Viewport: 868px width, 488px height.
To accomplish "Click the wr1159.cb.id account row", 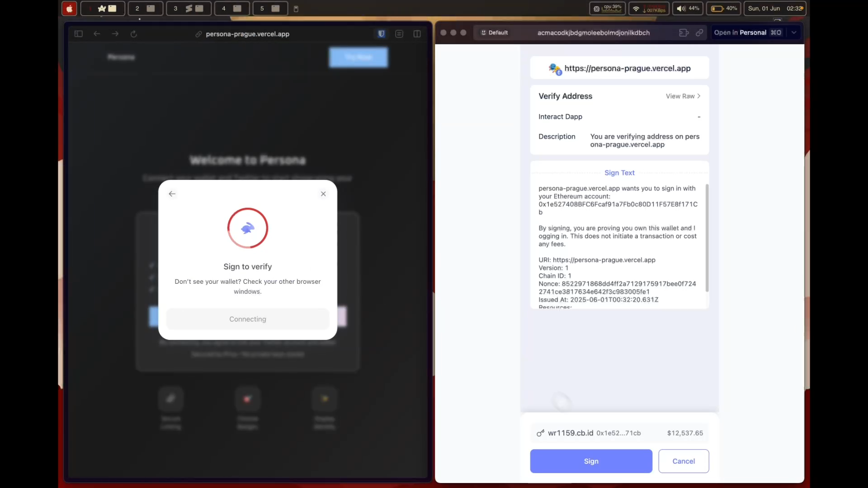I will (619, 433).
